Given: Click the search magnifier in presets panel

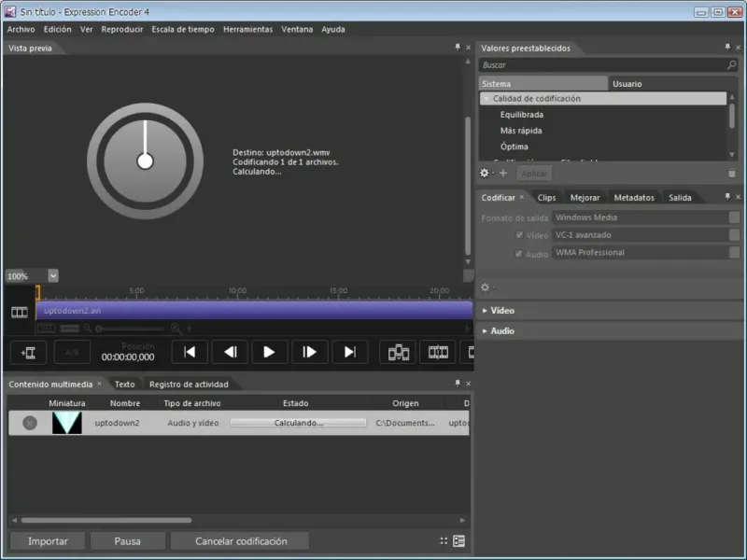Looking at the screenshot, I should tap(731, 65).
